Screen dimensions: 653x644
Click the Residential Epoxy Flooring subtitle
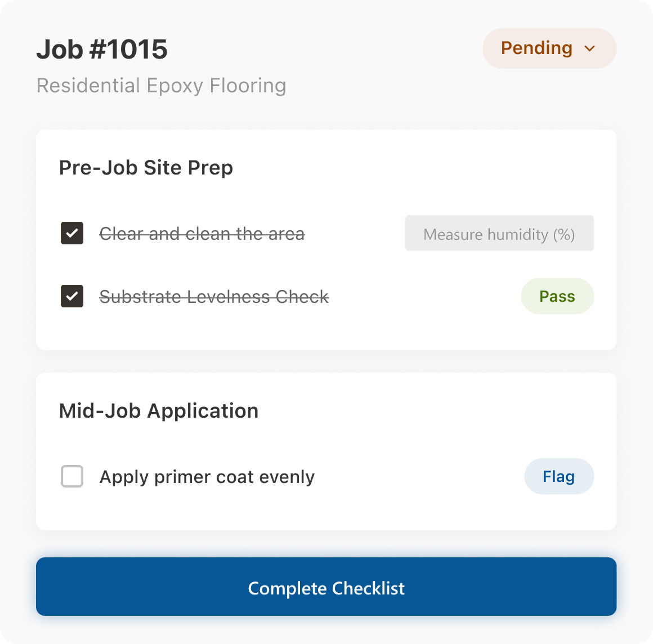point(162,86)
